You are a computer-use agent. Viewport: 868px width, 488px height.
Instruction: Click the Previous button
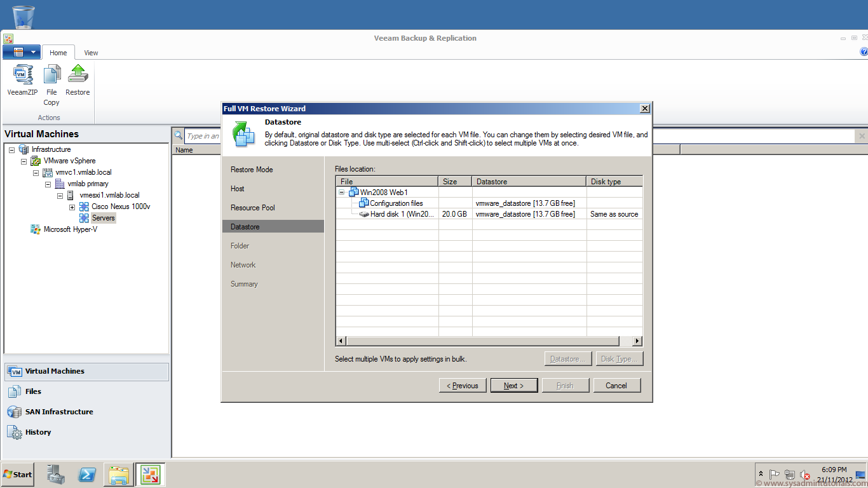click(463, 386)
